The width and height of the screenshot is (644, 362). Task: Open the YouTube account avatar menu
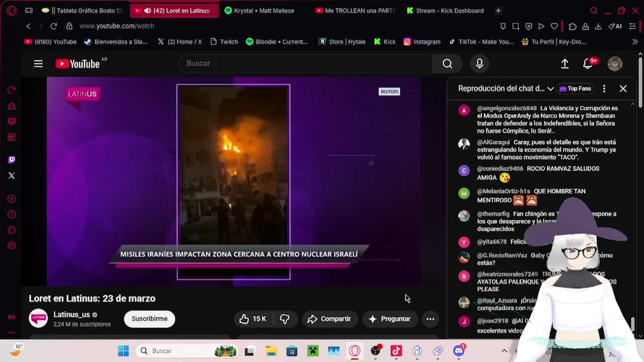tap(615, 63)
